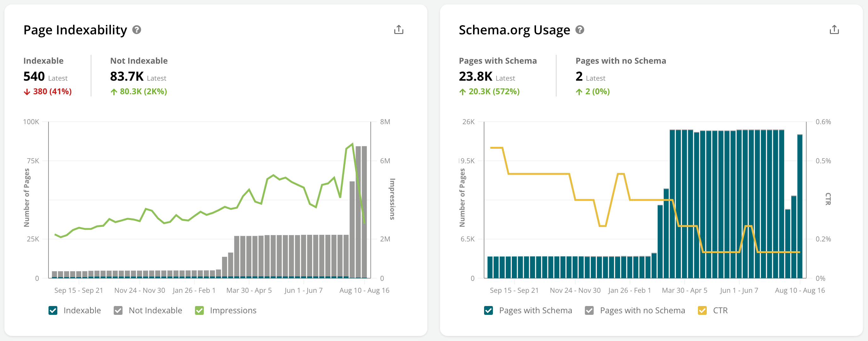868x341 pixels.
Task: Click the Page Indexability export icon
Action: pyautogui.click(x=399, y=30)
